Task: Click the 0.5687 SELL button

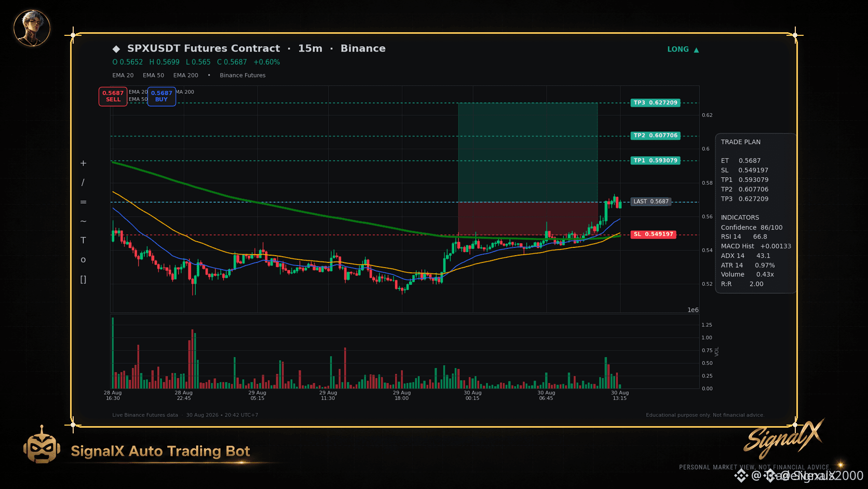Action: tap(113, 96)
